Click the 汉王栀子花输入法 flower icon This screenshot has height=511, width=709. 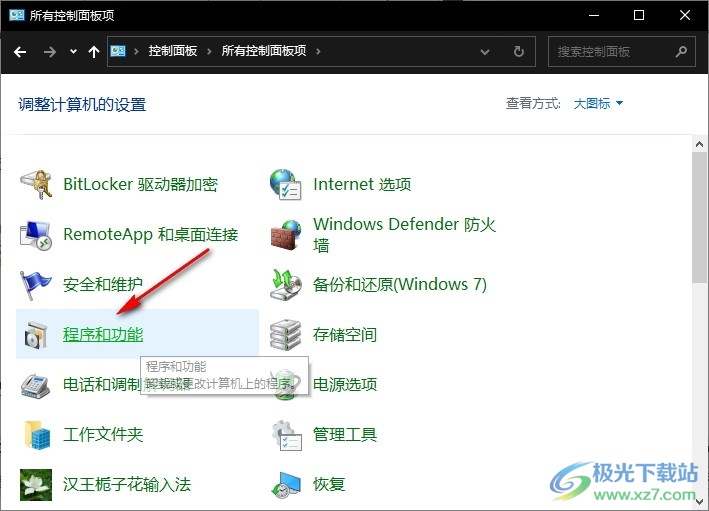pyautogui.click(x=36, y=485)
